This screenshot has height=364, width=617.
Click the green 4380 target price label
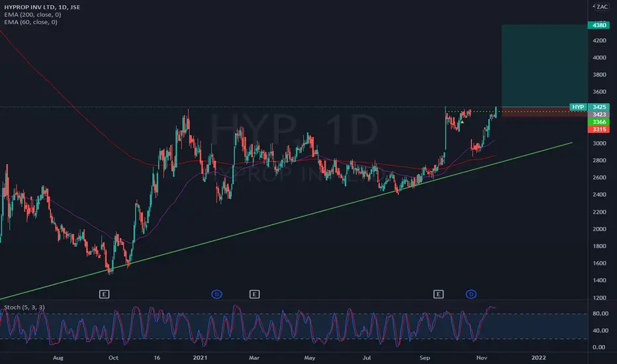[x=599, y=25]
